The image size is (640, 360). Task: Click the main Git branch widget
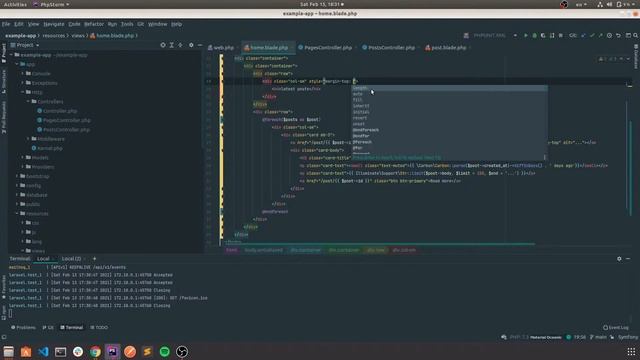point(598,337)
